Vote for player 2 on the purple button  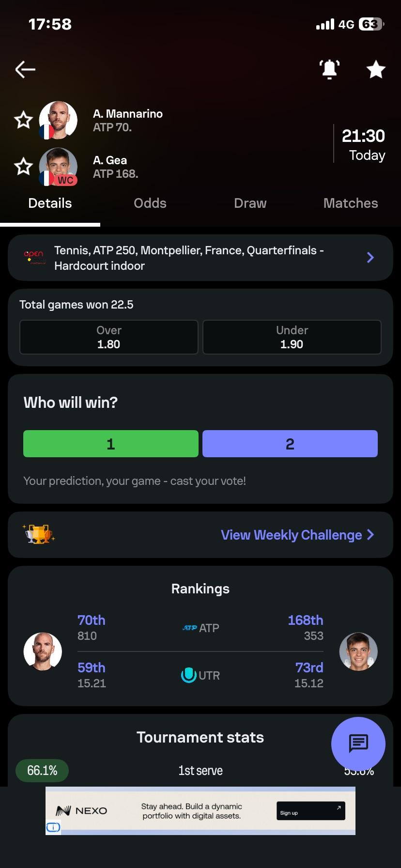point(290,444)
